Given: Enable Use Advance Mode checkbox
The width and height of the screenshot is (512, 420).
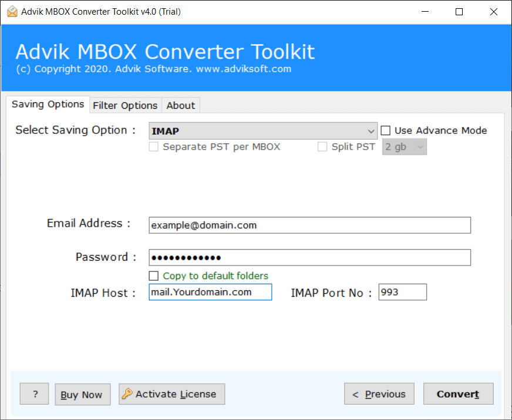Looking at the screenshot, I should point(386,130).
